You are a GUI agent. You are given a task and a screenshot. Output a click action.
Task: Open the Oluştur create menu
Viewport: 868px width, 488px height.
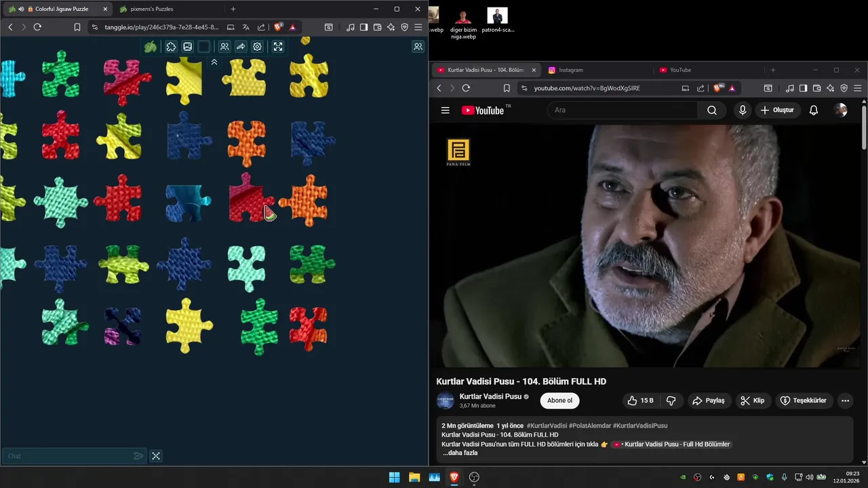point(778,110)
